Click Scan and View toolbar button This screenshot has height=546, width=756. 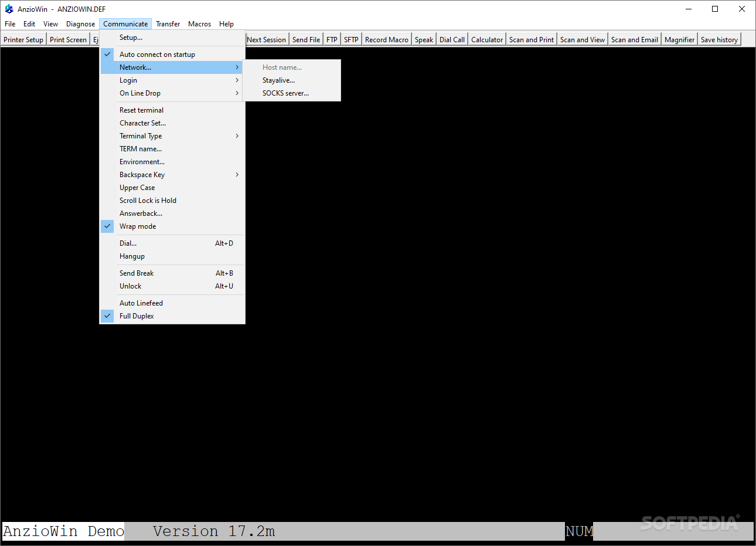tap(583, 39)
